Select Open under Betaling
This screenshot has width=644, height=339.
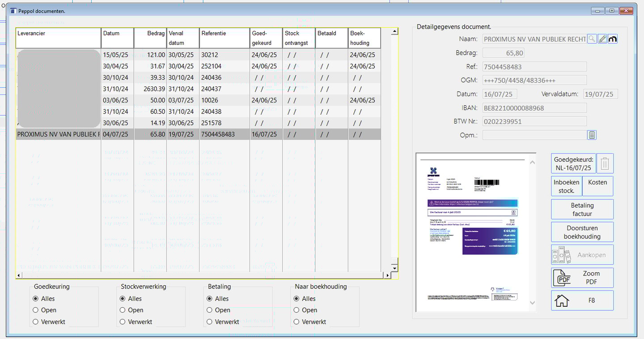(x=209, y=310)
